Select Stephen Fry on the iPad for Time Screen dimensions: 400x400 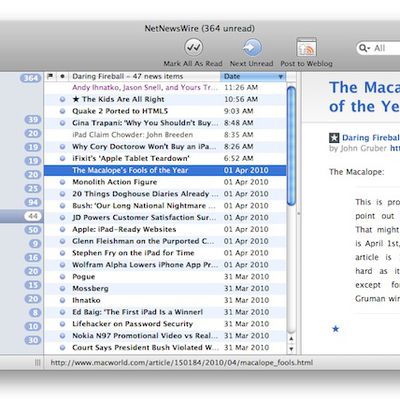133,253
